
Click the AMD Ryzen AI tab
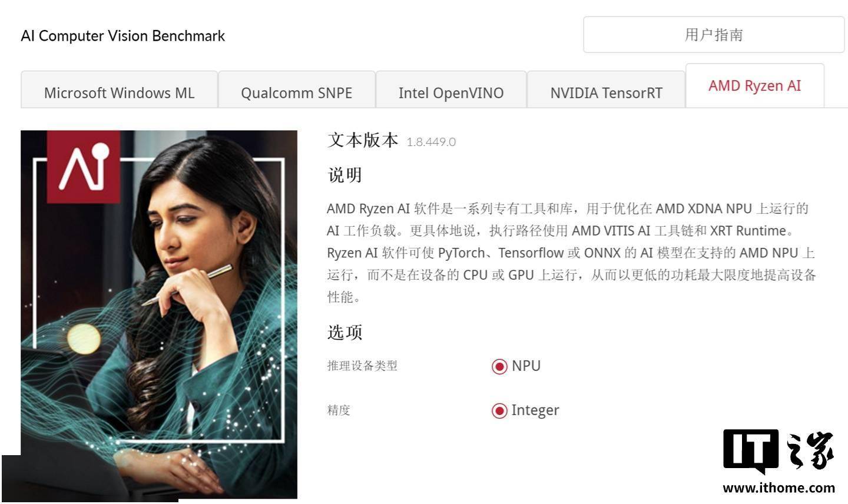(754, 86)
